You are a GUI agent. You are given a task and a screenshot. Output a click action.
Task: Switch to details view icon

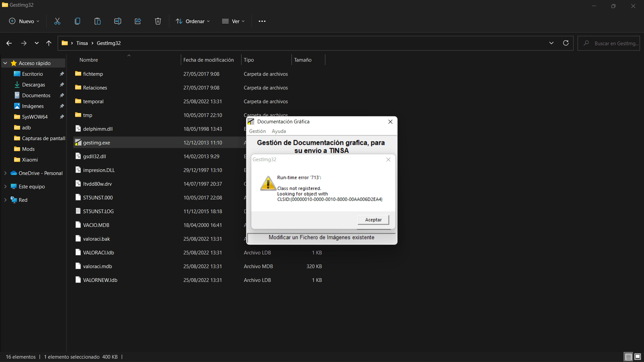628,357
